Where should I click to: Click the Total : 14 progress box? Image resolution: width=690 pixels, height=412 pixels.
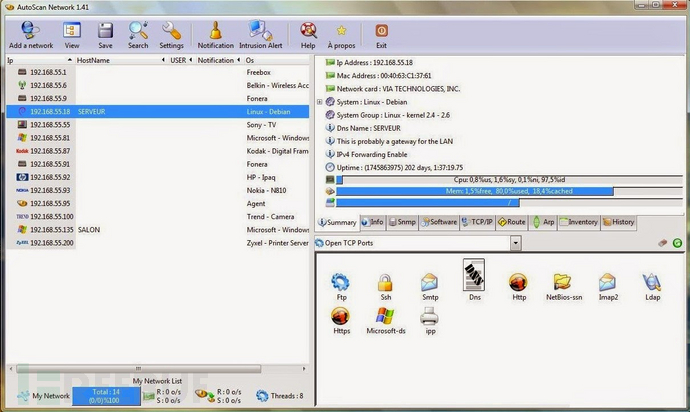[106, 396]
